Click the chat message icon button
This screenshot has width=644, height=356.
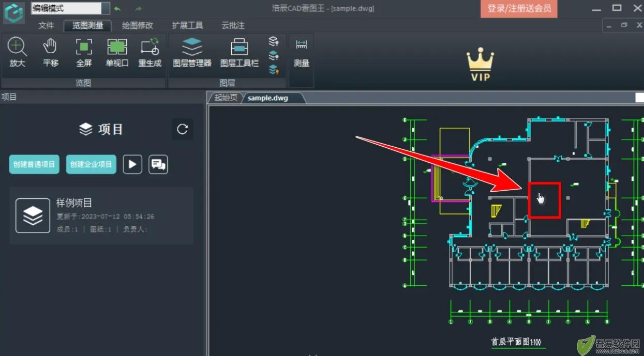(158, 164)
